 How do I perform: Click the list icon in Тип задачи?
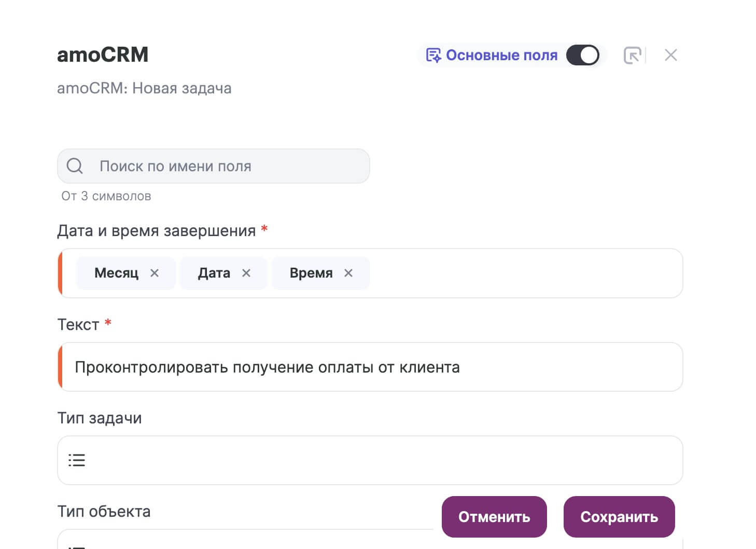(x=77, y=460)
